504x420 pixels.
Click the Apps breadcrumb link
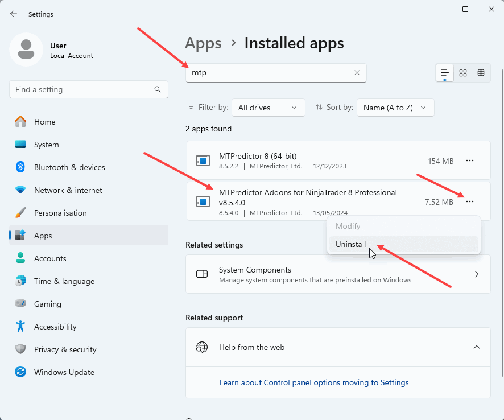203,43
